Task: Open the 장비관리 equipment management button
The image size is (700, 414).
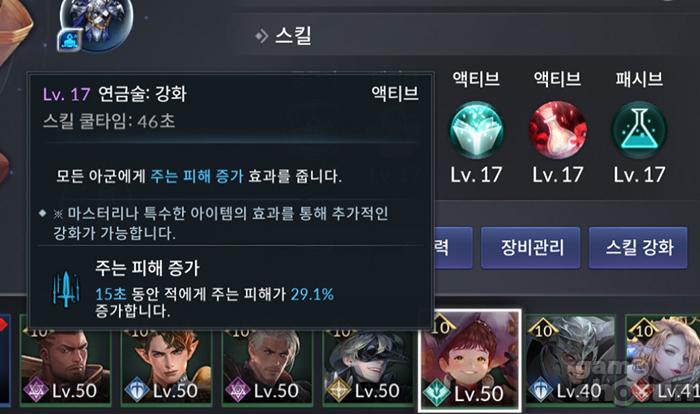Action: point(530,247)
